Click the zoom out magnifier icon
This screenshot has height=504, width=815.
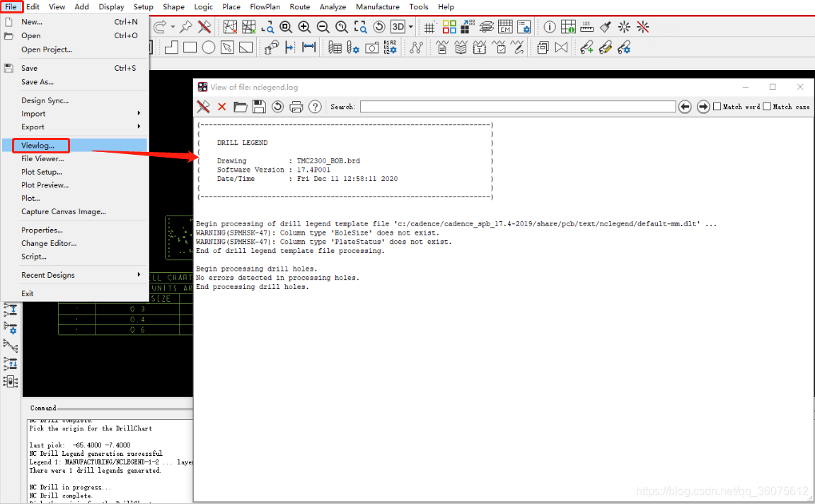[323, 27]
